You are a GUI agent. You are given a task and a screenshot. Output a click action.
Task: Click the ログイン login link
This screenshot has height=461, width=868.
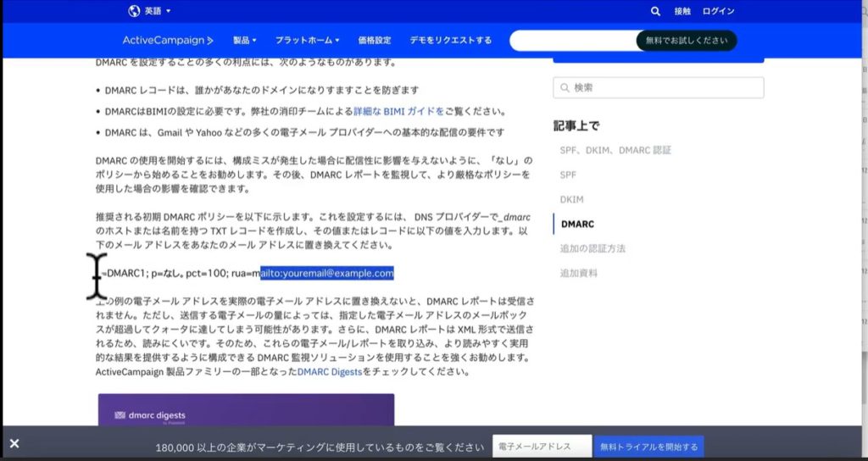coord(718,12)
